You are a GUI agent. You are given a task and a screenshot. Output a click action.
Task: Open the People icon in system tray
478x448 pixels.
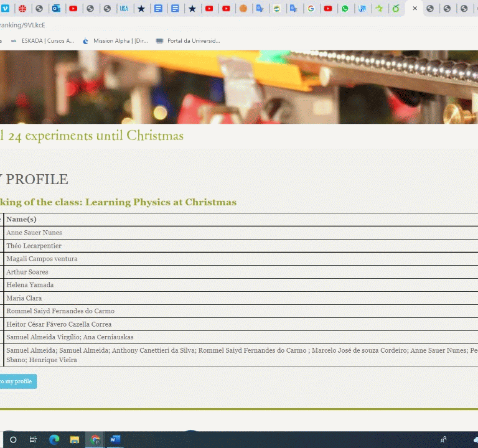click(x=444, y=439)
